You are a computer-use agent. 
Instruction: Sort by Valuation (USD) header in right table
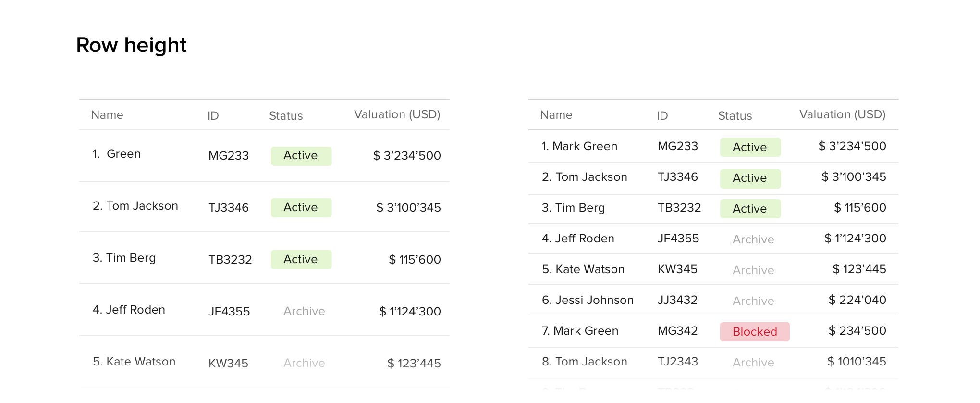[842, 115]
